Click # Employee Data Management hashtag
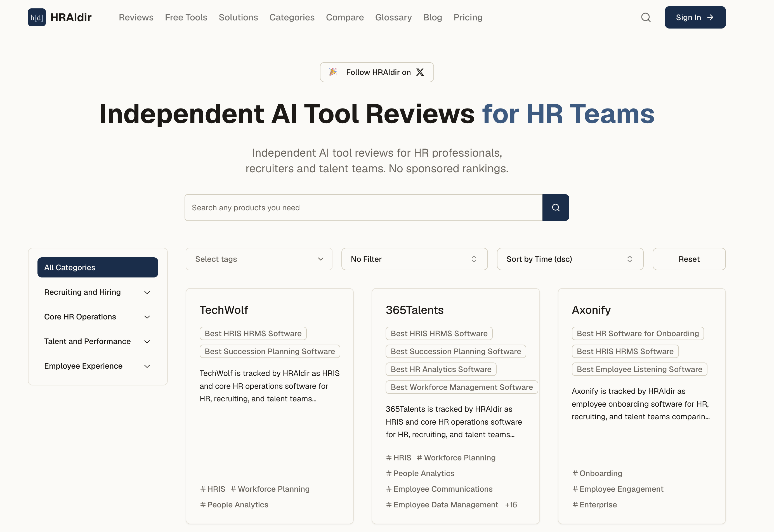Screen dimensions: 774x532 [x=442, y=505]
